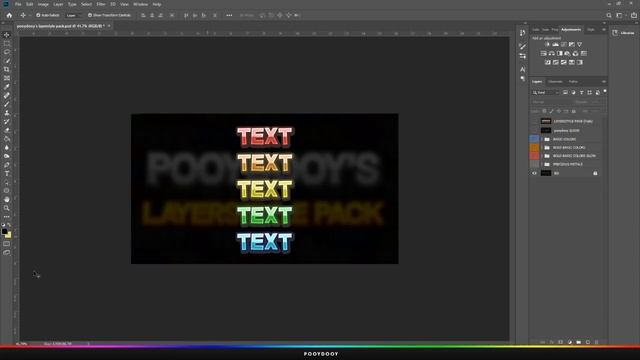640x360 pixels.
Task: Switch to the Paths tab
Action: pos(573,82)
